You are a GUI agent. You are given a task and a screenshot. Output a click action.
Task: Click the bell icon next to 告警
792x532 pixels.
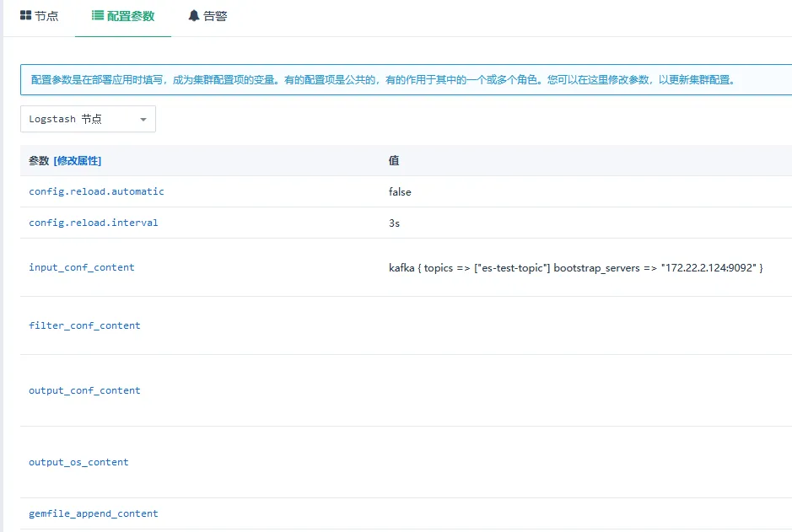(x=194, y=16)
